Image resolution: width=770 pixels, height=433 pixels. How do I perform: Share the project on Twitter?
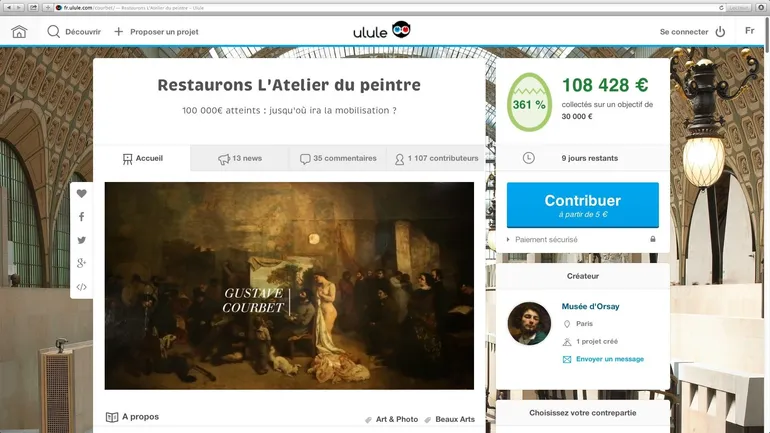(82, 240)
